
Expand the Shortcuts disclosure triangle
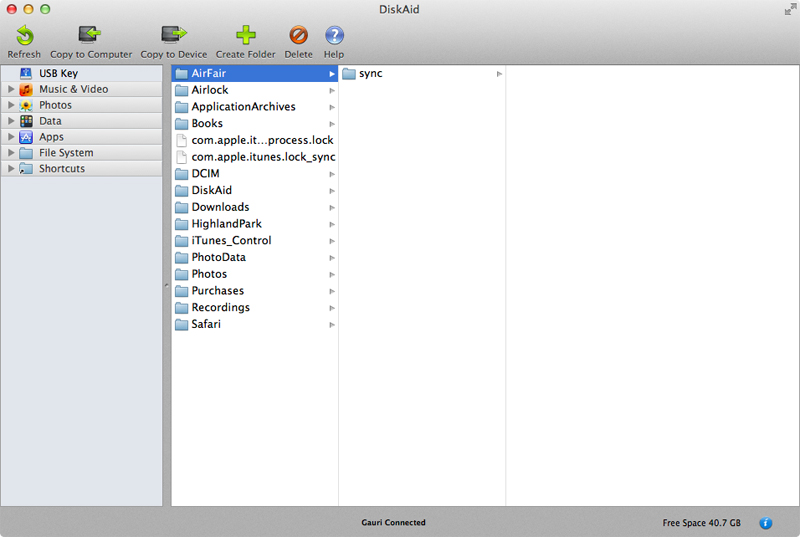[x=11, y=168]
